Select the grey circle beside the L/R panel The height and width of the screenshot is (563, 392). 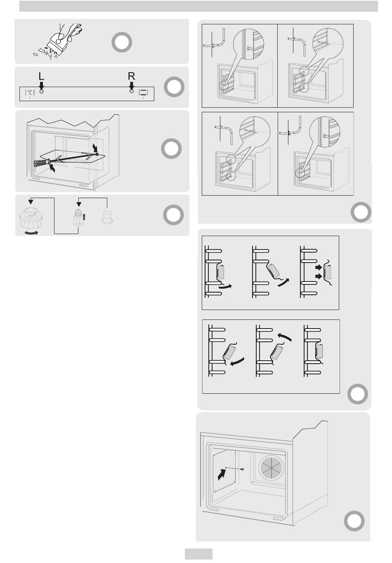[x=174, y=87]
